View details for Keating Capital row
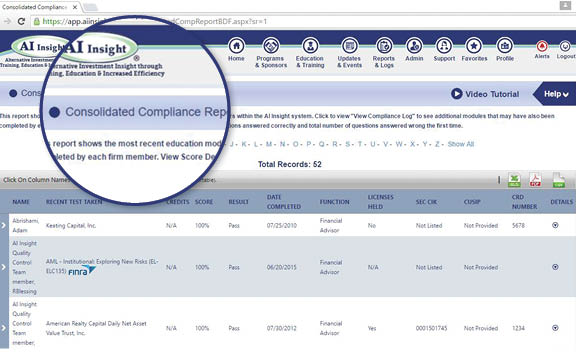Image resolution: width=576 pixels, height=360 pixels. (x=555, y=225)
